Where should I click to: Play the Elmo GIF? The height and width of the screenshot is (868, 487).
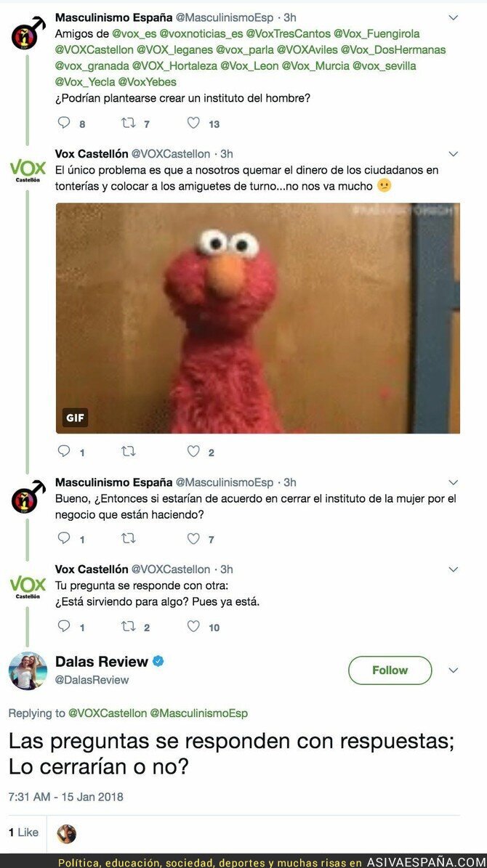(257, 317)
